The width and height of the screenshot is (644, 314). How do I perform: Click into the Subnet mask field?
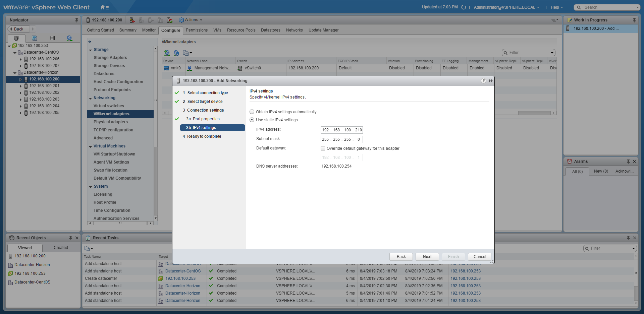pos(341,139)
